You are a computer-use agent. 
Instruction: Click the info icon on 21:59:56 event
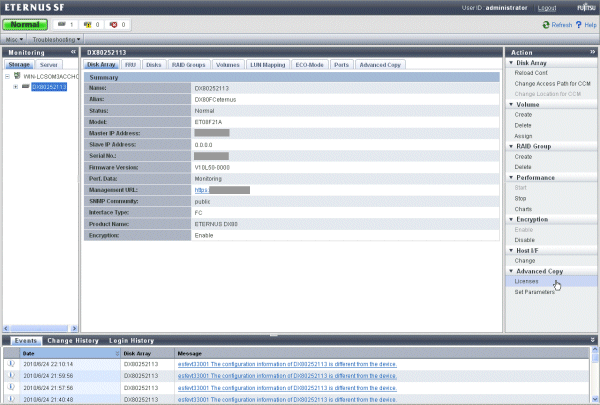[x=11, y=376]
